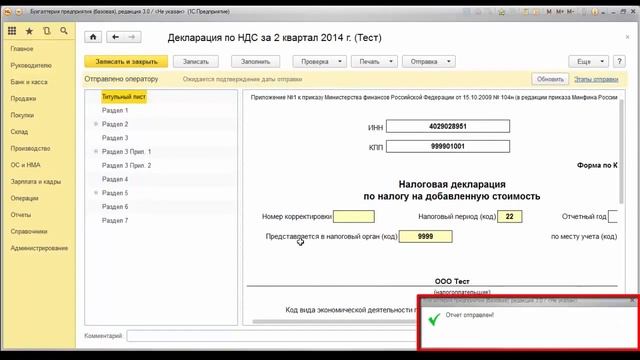The image size is (640, 360).
Task: Click Заполнить button
Action: pyautogui.click(x=256, y=62)
